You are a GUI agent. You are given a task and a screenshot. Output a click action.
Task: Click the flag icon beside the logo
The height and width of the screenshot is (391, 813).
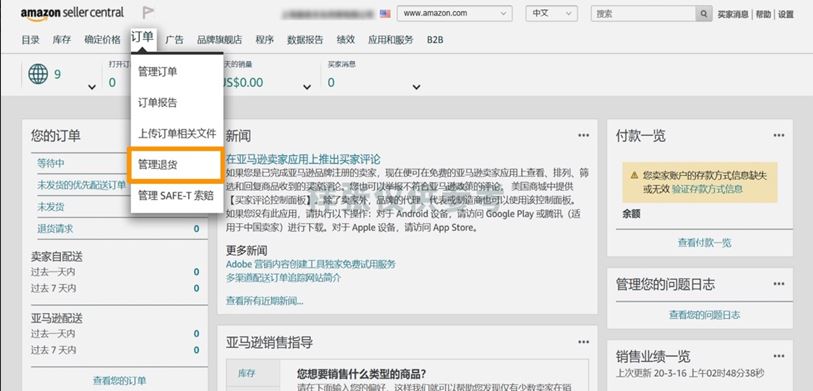point(148,13)
